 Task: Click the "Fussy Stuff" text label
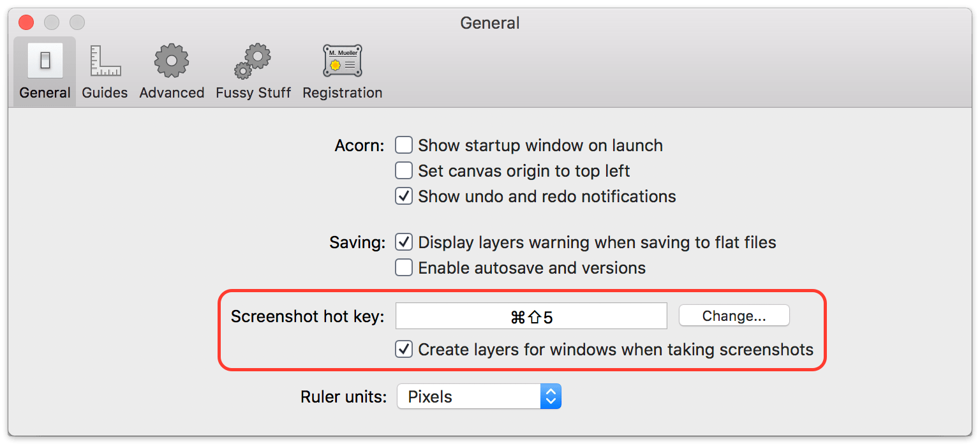253,93
